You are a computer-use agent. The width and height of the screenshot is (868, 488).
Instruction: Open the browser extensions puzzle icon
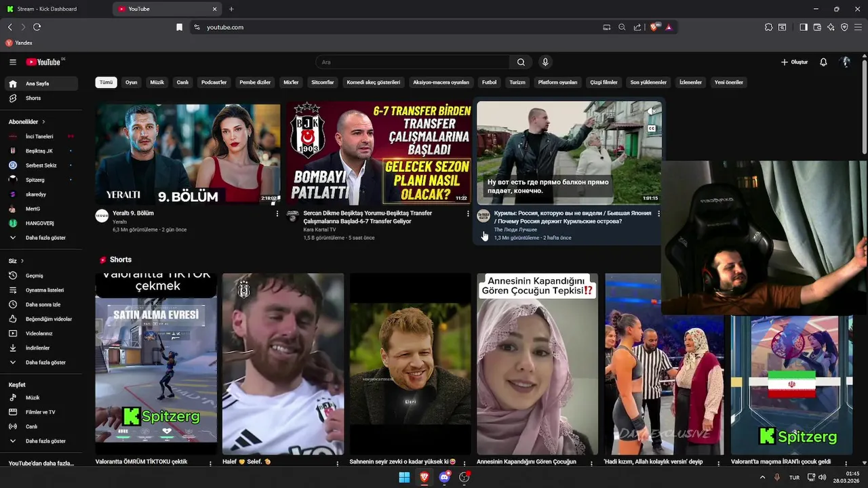pyautogui.click(x=768, y=27)
